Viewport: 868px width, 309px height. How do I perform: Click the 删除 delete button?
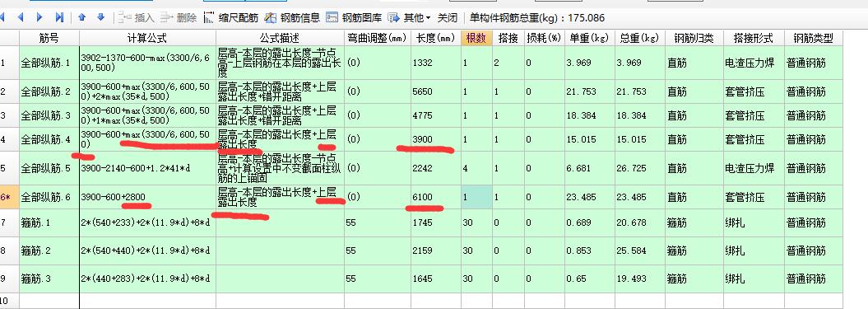tap(179, 18)
